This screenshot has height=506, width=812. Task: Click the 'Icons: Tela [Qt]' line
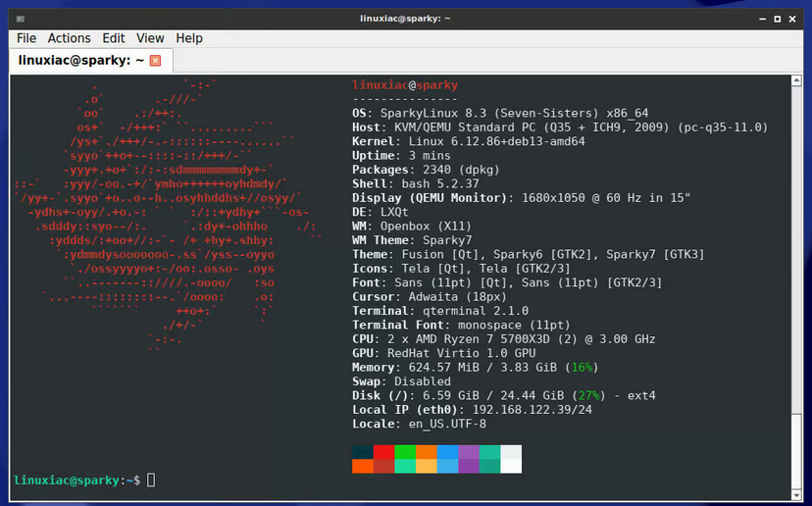click(462, 269)
